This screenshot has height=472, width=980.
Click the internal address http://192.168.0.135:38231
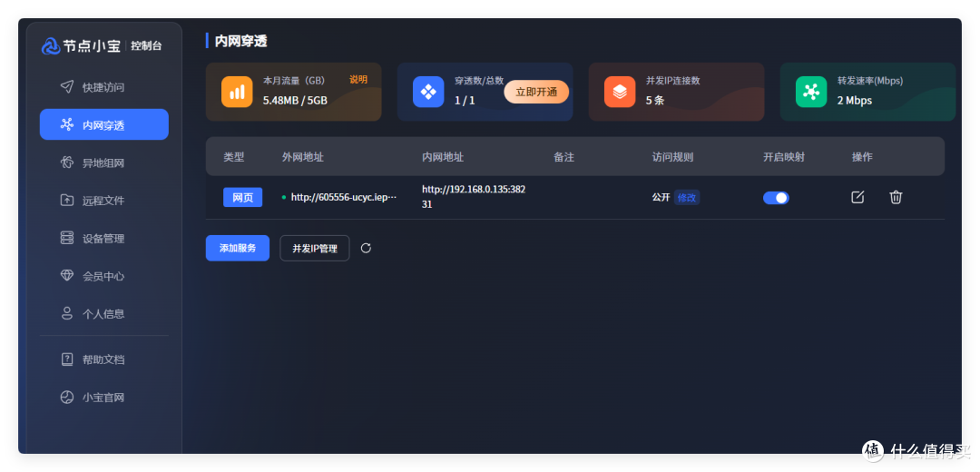click(x=474, y=196)
